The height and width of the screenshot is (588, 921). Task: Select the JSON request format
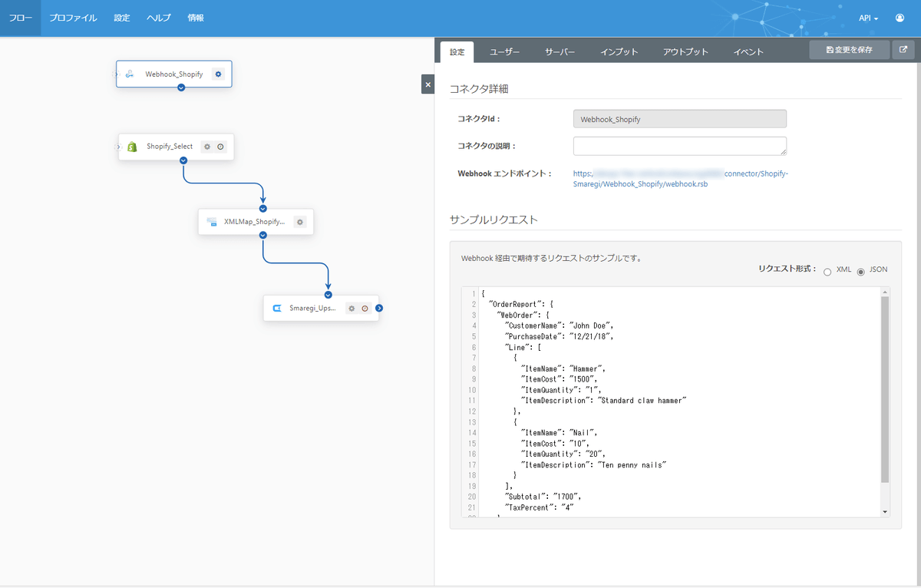[860, 272]
